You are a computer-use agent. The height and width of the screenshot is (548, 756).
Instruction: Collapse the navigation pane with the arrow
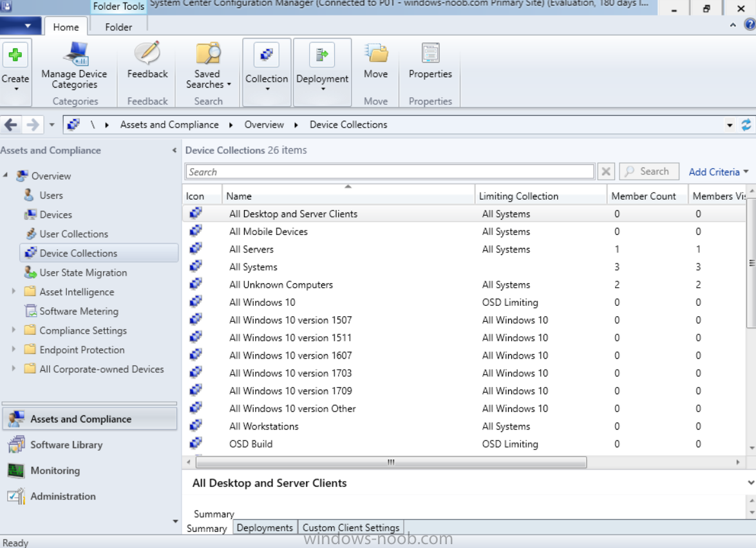[x=174, y=151]
